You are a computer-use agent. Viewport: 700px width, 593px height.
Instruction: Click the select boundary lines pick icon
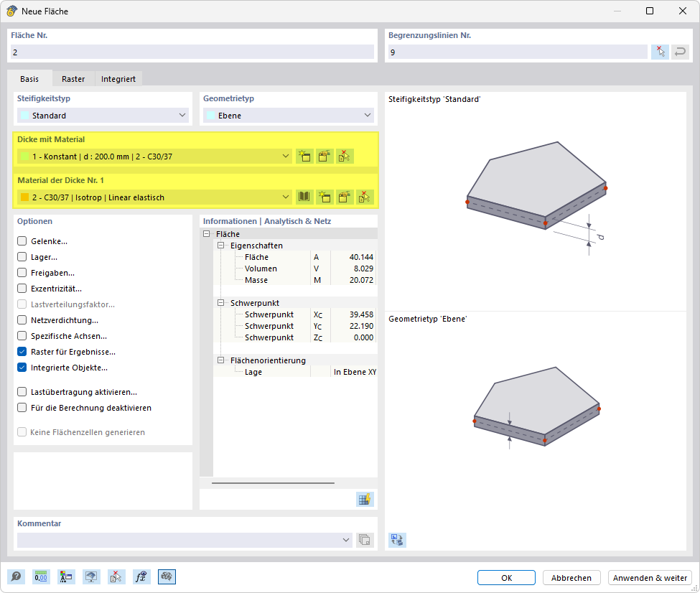pos(660,52)
